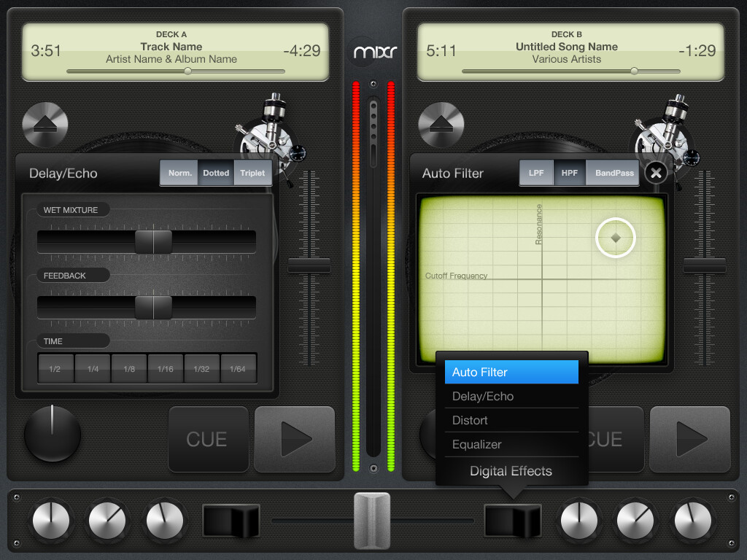Switch the Auto Filter to HPF
The width and height of the screenshot is (747, 560).
[570, 173]
